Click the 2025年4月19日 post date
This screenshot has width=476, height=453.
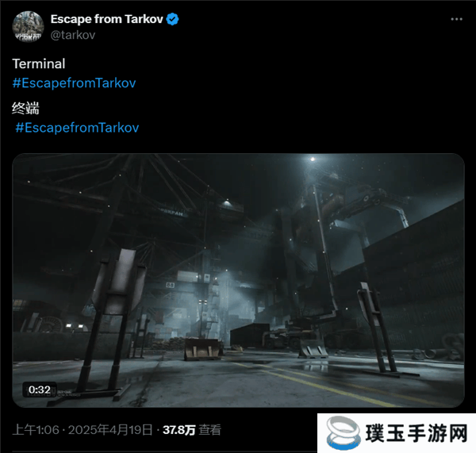pos(110,430)
